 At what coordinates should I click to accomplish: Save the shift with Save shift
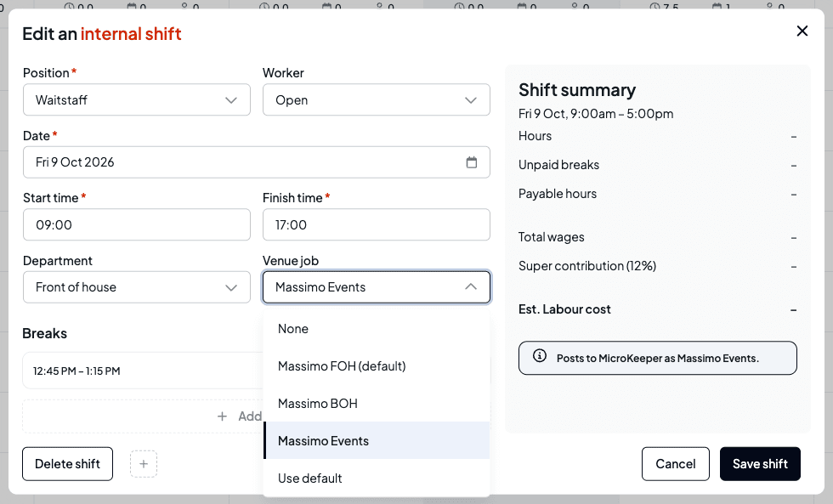[760, 464]
